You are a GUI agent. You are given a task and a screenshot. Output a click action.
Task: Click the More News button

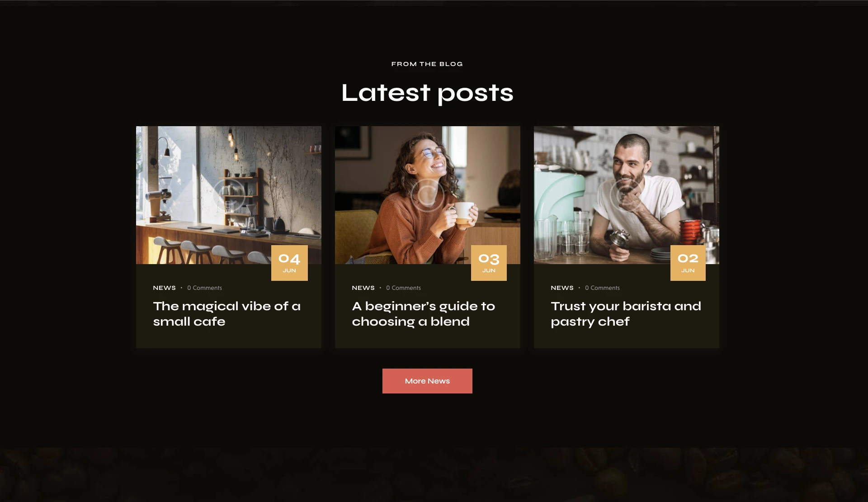[x=427, y=381]
